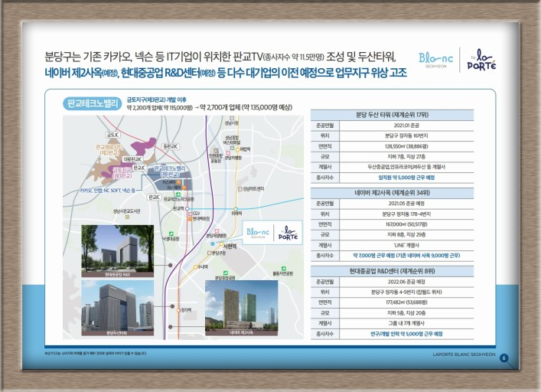Click the 금토지구(제3판교) 개발 이후 heading

pos(157,100)
